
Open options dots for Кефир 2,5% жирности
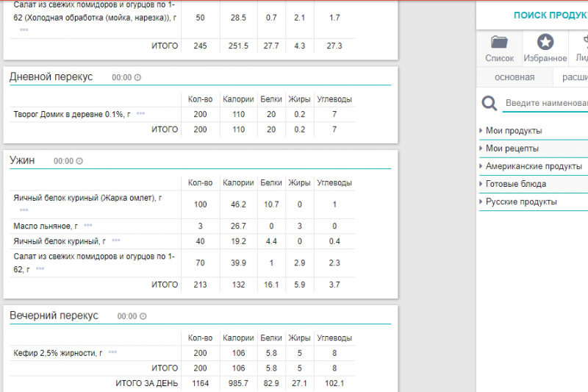[112, 353]
